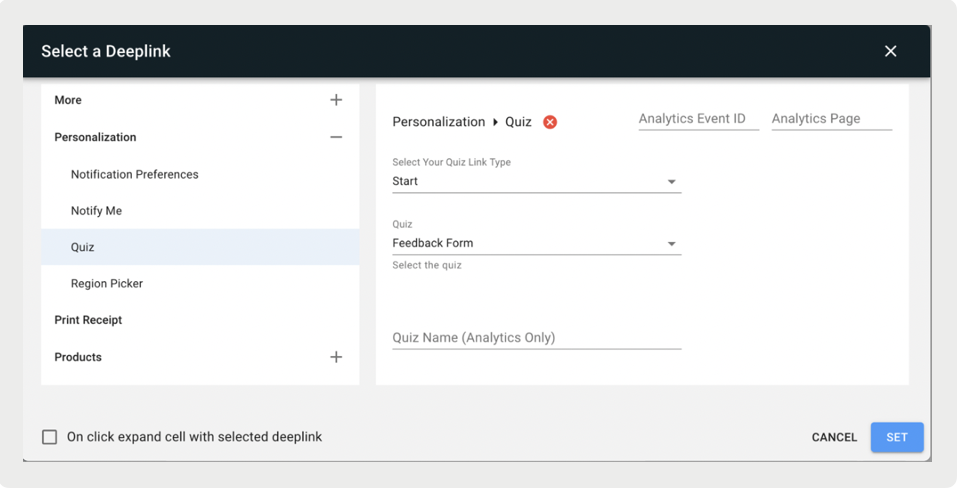This screenshot has height=490, width=958.
Task: Close the Select a Deeplink dialog
Action: point(890,51)
